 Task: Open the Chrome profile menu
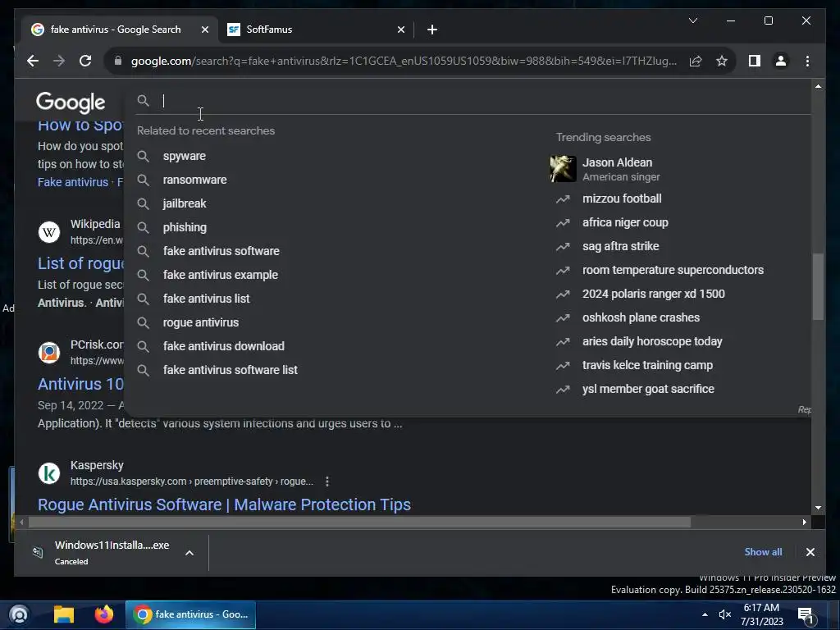[781, 61]
